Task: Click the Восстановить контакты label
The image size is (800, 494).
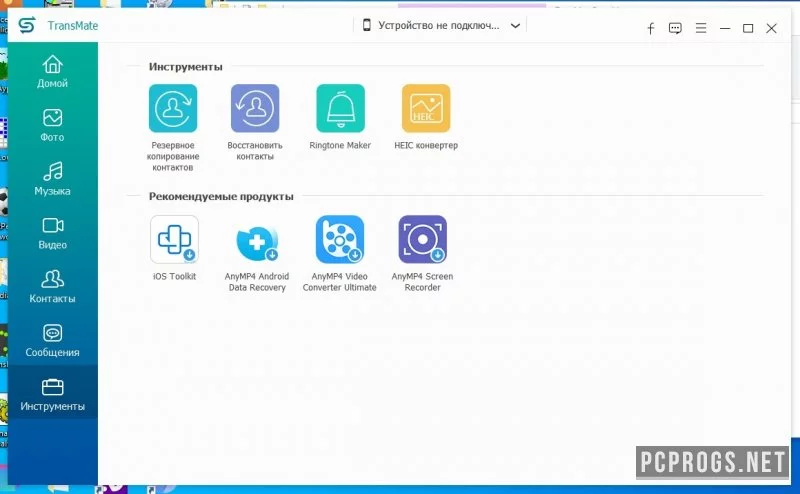Action: pos(255,151)
